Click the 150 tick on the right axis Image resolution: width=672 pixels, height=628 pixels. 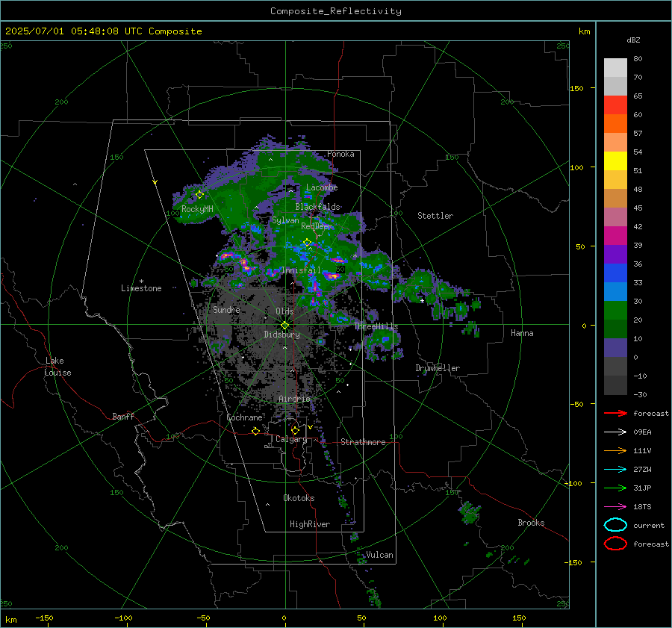576,88
